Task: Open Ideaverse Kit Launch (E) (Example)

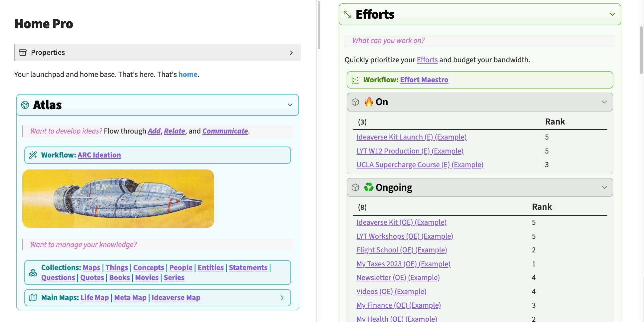Action: 412,137
